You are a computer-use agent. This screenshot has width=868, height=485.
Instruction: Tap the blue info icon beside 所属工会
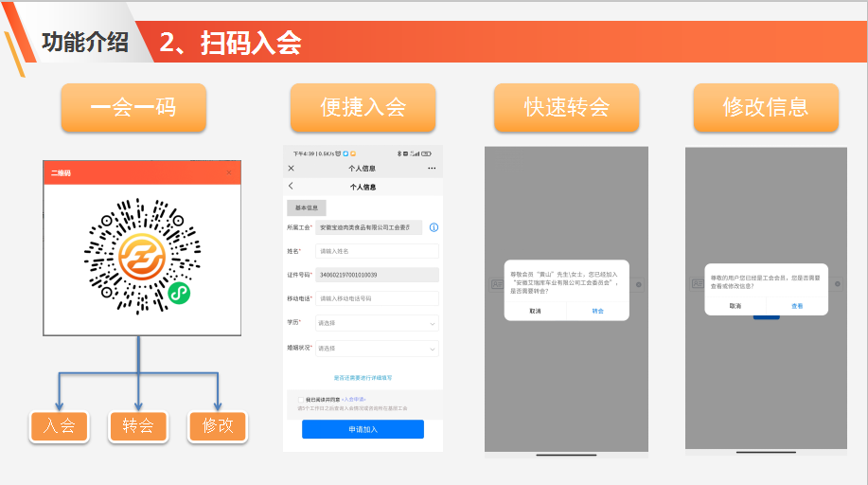tap(434, 227)
